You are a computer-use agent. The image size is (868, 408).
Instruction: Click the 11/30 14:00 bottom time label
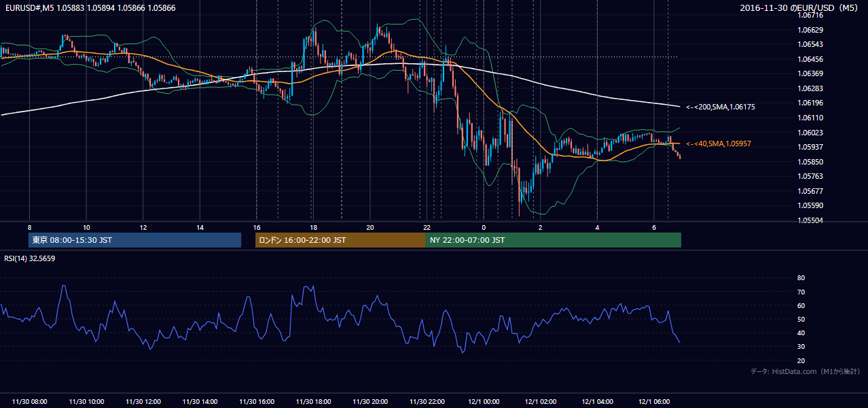(x=200, y=402)
